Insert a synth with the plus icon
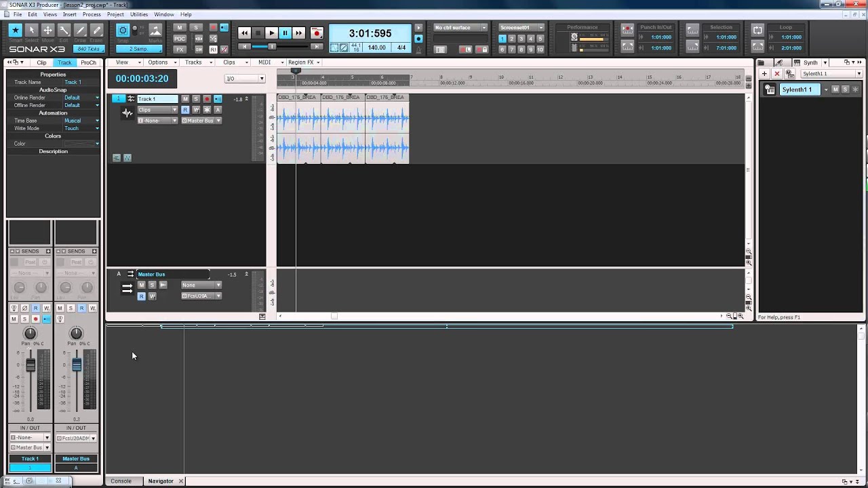The height and width of the screenshot is (488, 868). (764, 74)
